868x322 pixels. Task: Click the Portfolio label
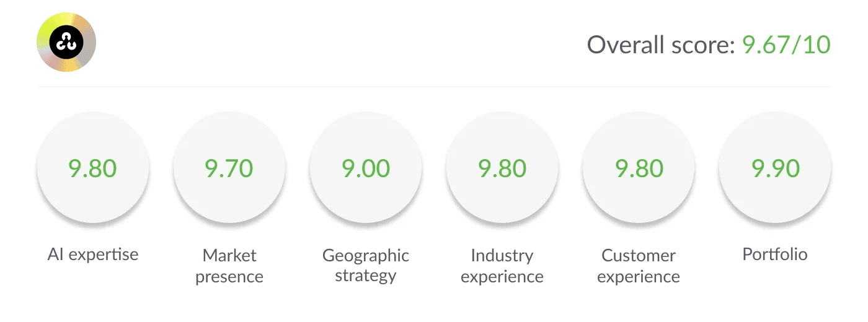pyautogui.click(x=775, y=255)
